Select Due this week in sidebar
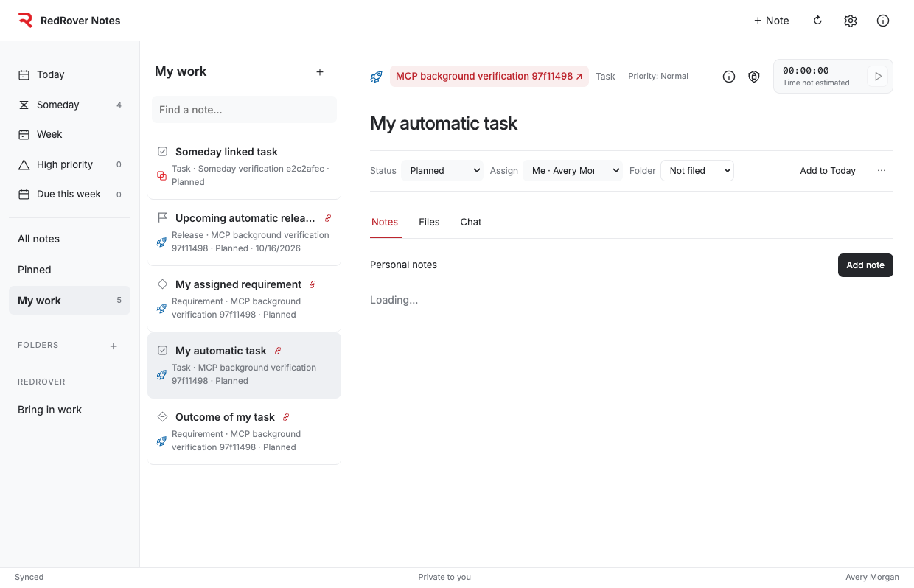The width and height of the screenshot is (914, 588). coord(69,195)
